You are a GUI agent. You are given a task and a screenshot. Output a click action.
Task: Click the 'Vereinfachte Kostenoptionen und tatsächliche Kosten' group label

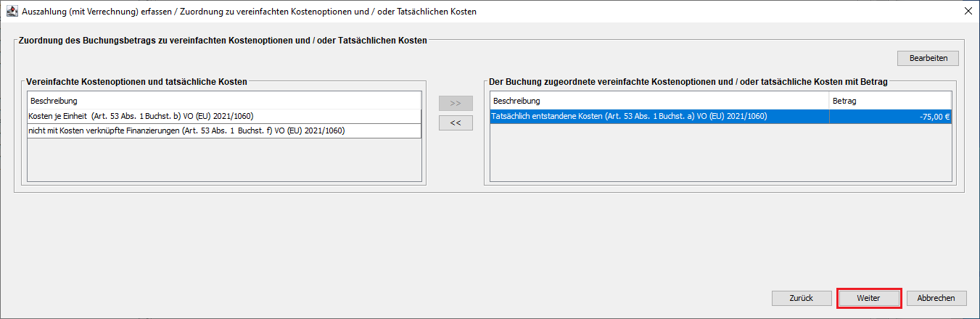point(136,81)
